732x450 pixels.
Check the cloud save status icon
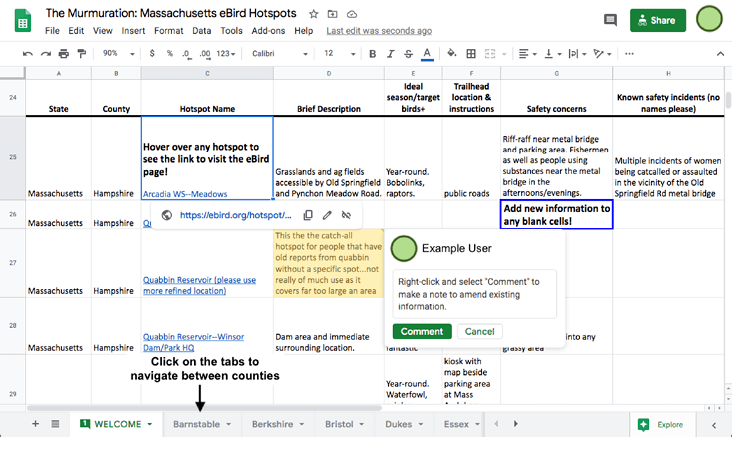[x=352, y=14]
